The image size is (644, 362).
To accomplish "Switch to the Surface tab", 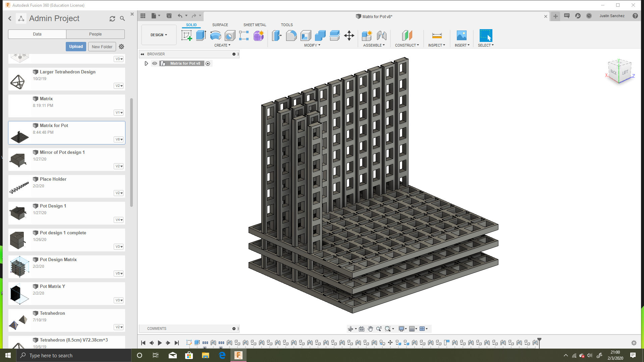I will pos(220,25).
